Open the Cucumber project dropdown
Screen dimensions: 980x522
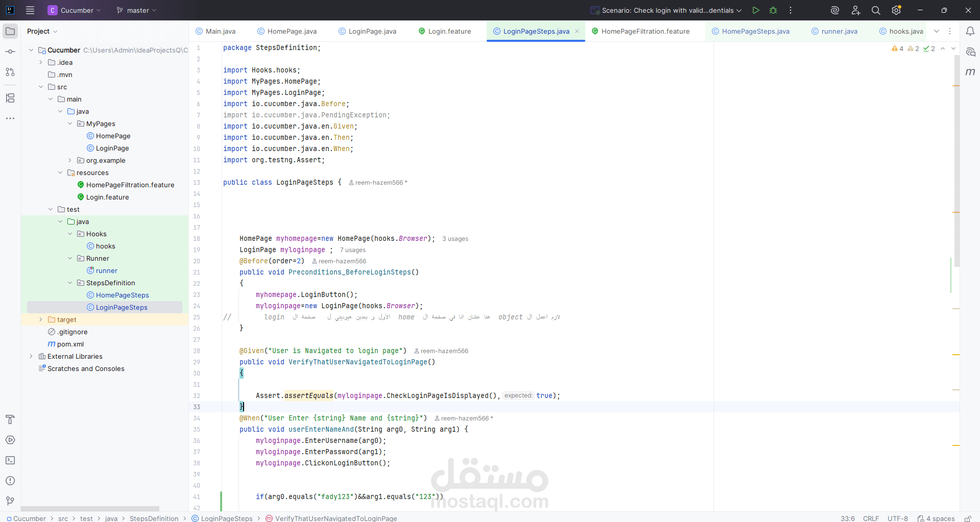pos(75,10)
